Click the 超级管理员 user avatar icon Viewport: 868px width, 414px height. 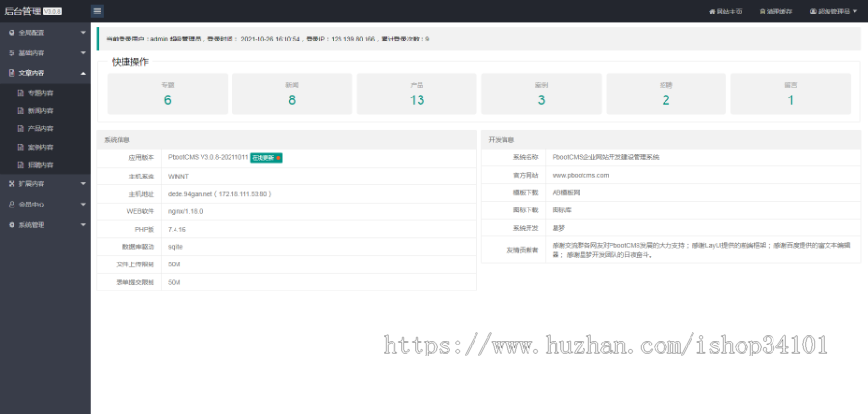coord(813,12)
